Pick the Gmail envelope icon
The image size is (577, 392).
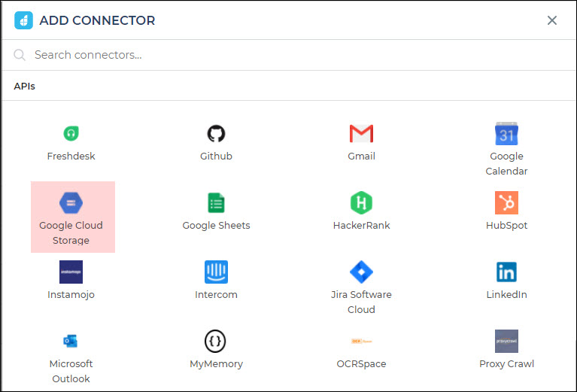(361, 133)
